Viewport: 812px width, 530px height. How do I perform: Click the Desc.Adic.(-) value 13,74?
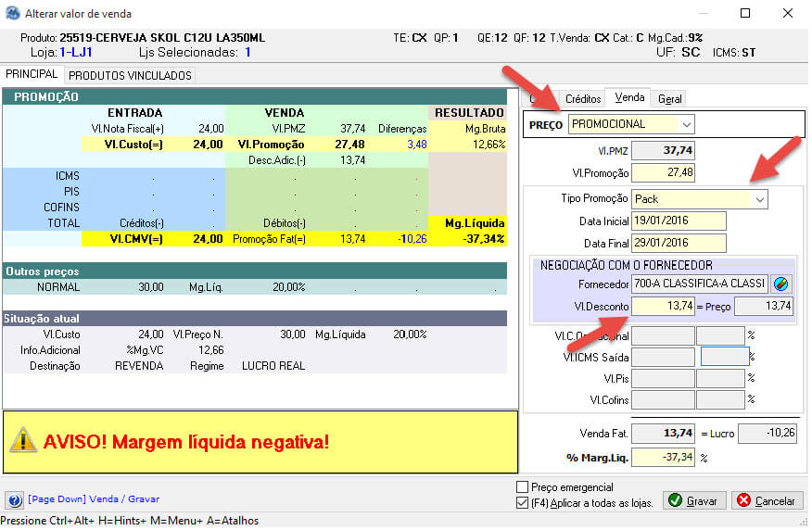click(352, 160)
